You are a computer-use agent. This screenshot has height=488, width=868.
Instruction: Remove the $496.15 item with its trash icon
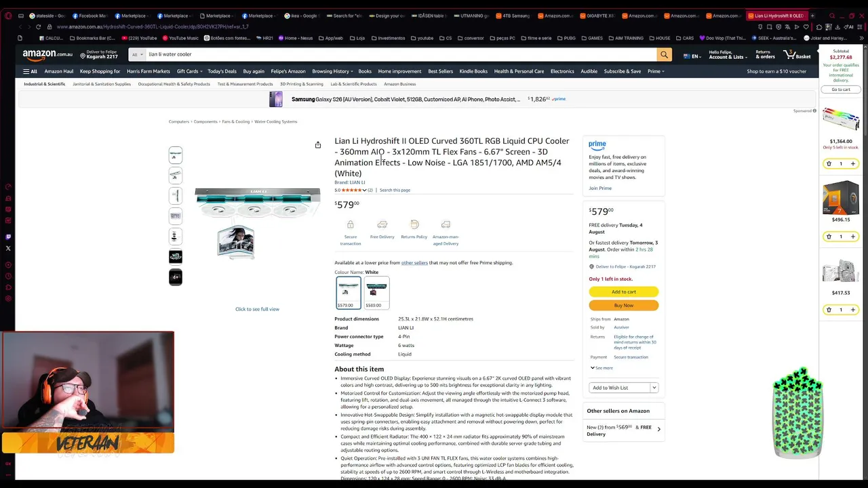tap(829, 237)
